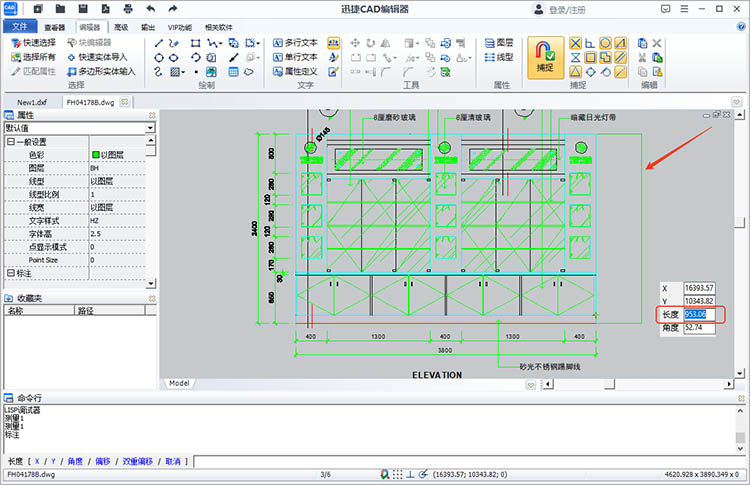Select the Revision Cloud tool
Viewport: 750px width, 485px height.
pos(249,72)
